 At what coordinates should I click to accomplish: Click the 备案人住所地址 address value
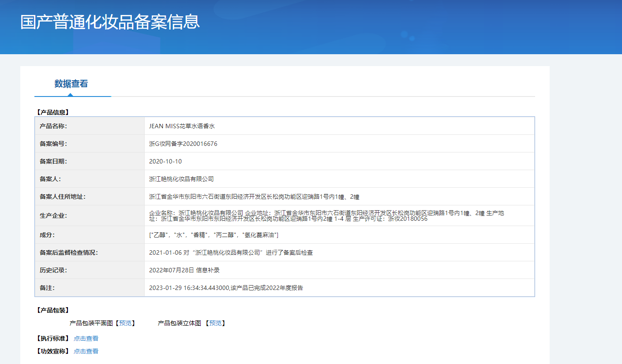pos(255,197)
